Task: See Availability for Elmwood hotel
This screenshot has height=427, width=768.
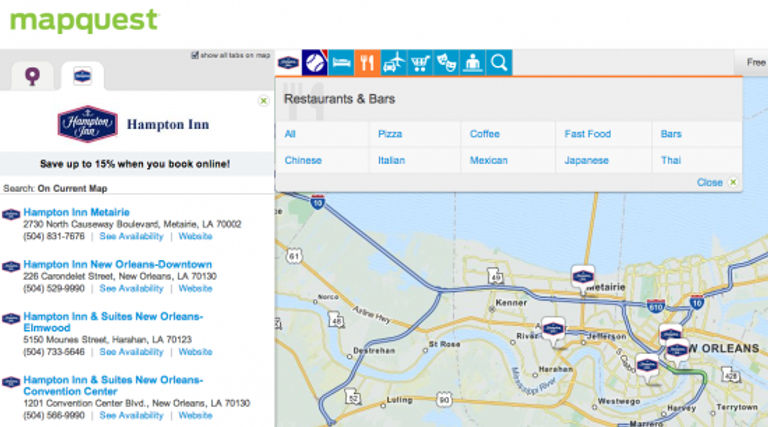Action: click(131, 352)
